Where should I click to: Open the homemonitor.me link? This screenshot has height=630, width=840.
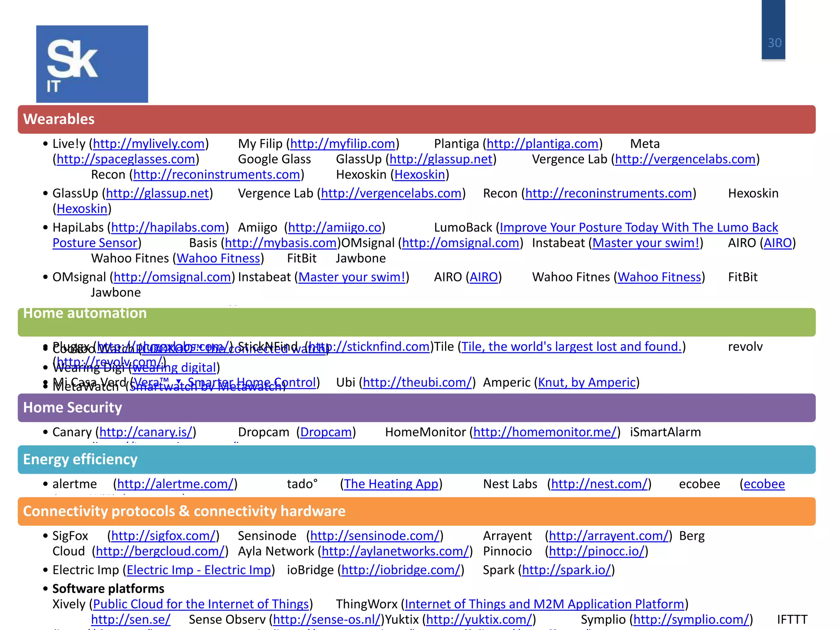tap(545, 432)
